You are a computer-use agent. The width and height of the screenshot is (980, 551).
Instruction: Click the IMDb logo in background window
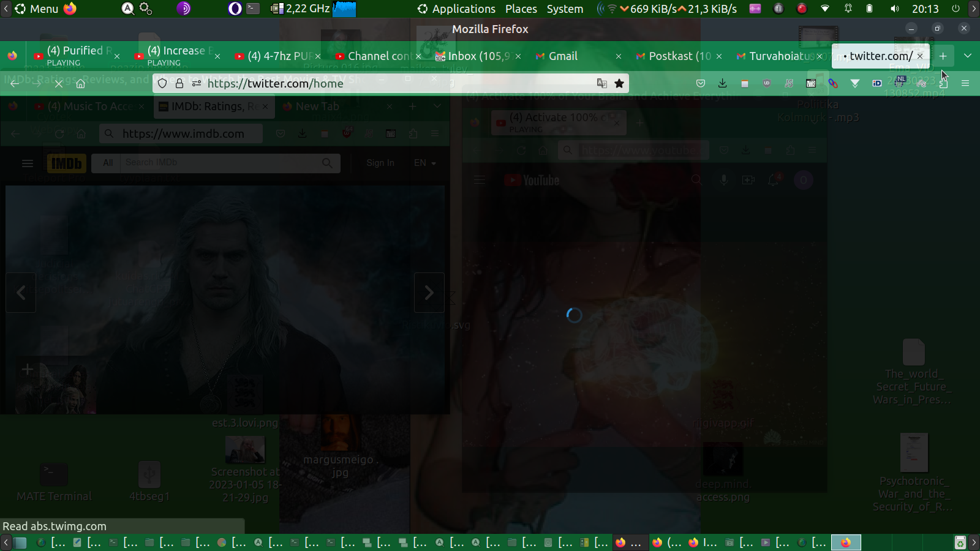(66, 163)
